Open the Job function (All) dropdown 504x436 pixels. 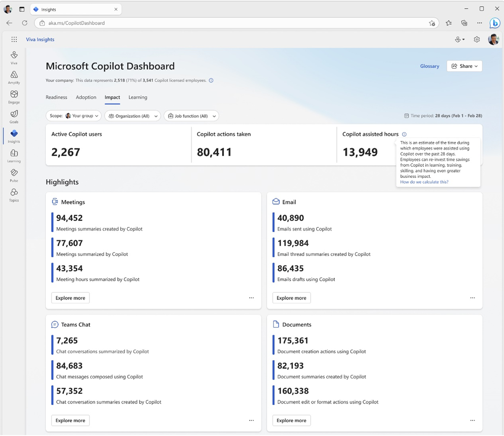[191, 116]
